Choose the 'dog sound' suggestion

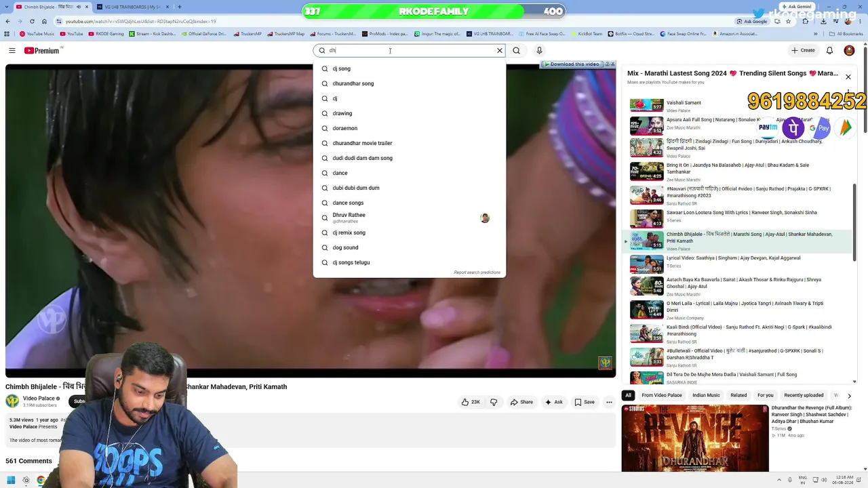410,247
